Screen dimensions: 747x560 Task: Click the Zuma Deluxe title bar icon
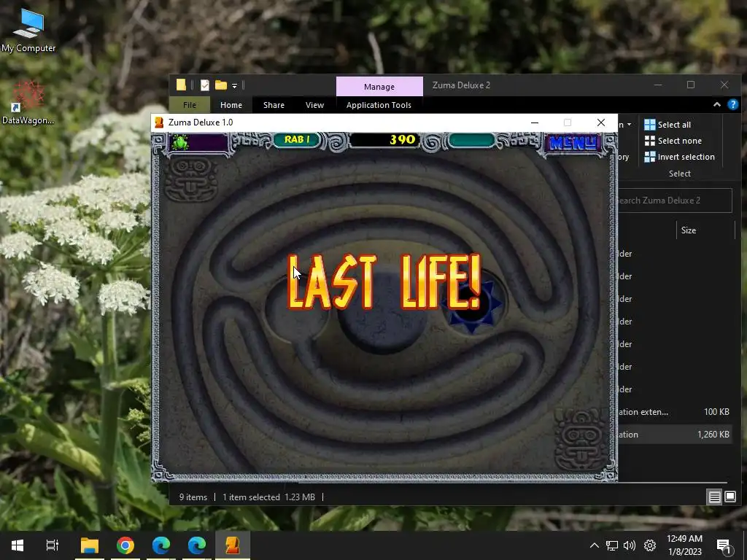tap(160, 122)
